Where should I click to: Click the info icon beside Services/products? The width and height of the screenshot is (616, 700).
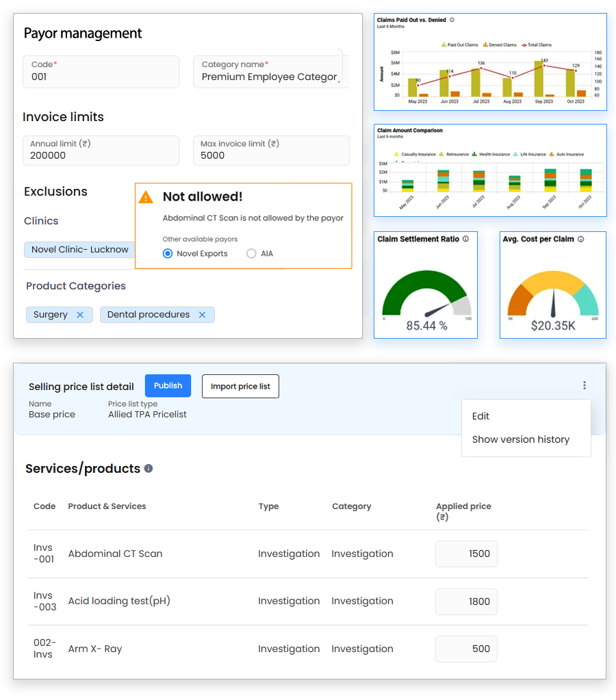coord(149,469)
